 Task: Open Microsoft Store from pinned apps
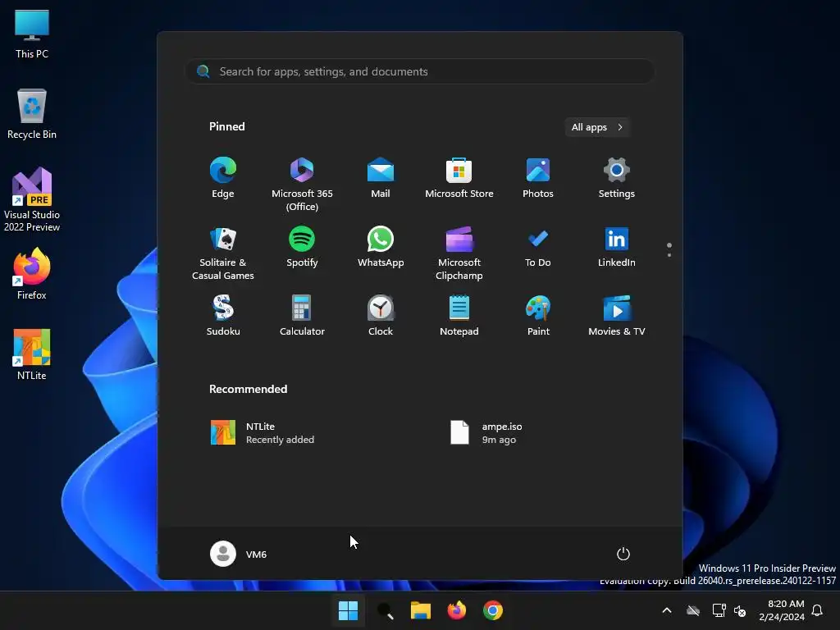click(x=459, y=178)
